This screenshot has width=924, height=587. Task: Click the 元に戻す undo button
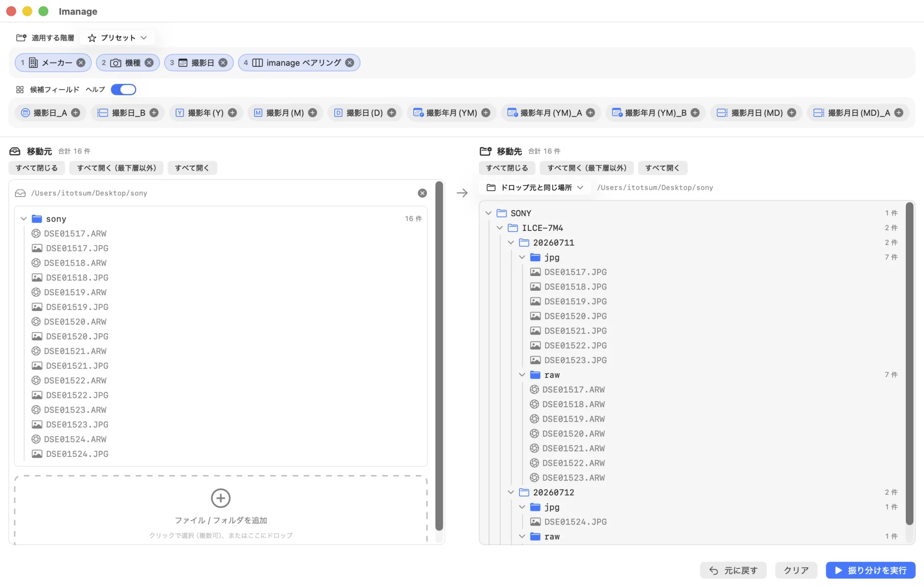[x=733, y=570]
